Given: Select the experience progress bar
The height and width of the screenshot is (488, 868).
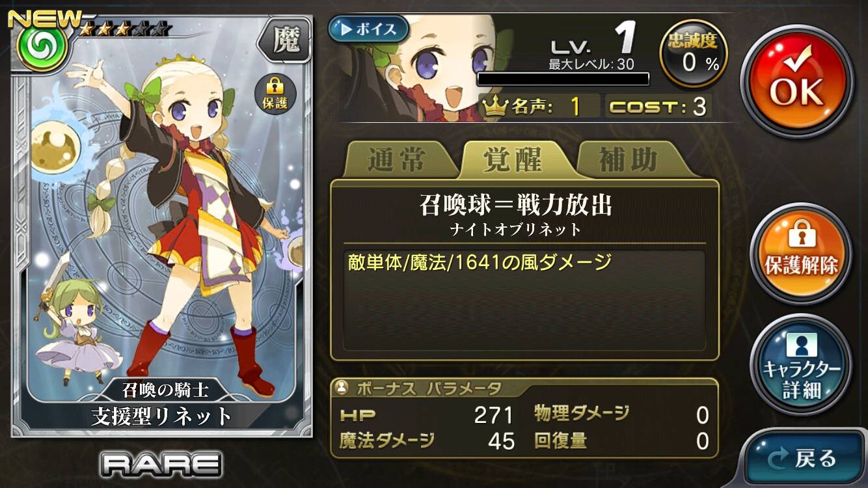Looking at the screenshot, I should 563,79.
